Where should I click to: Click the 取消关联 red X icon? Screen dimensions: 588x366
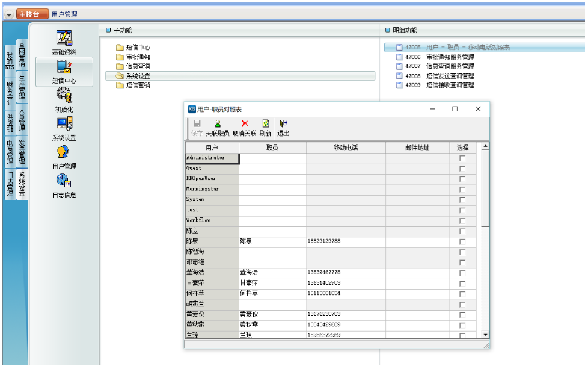[244, 127]
